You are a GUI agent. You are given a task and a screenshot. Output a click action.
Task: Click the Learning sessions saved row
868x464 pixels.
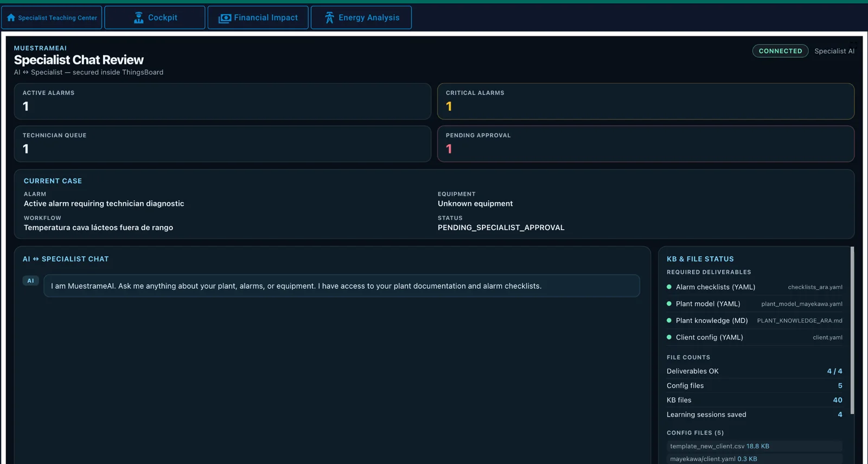point(754,415)
